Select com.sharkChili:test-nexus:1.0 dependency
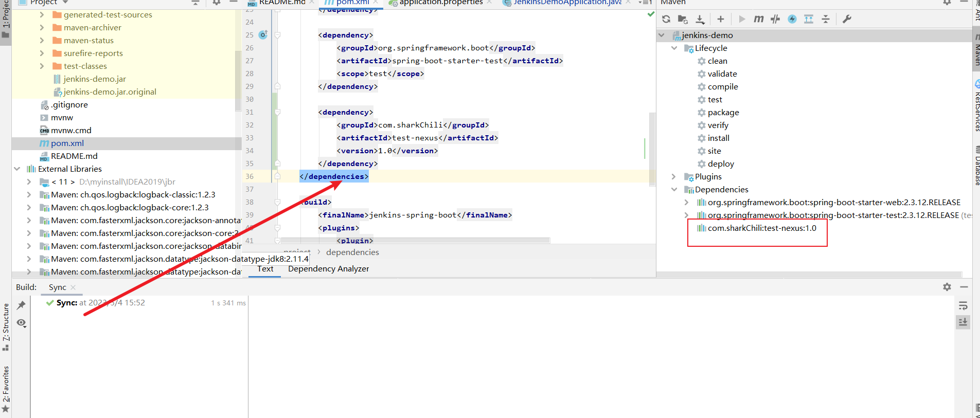Screen dimensions: 980x418 pyautogui.click(x=761, y=228)
